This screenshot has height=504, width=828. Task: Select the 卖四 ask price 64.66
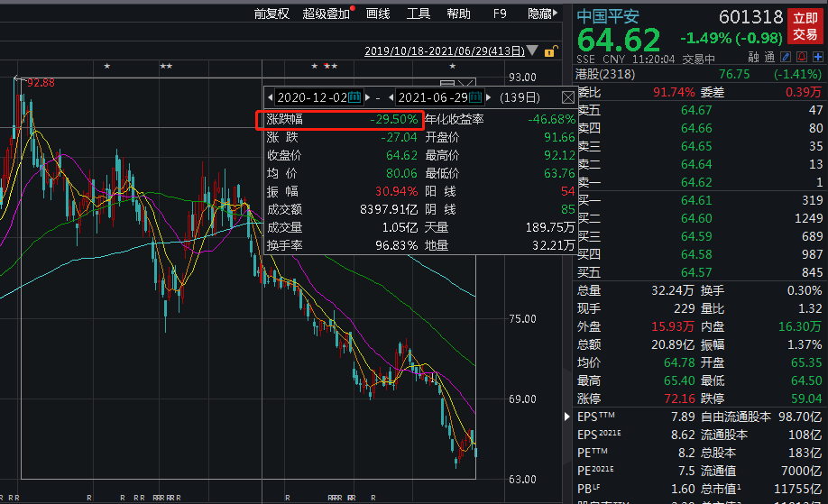tap(696, 128)
